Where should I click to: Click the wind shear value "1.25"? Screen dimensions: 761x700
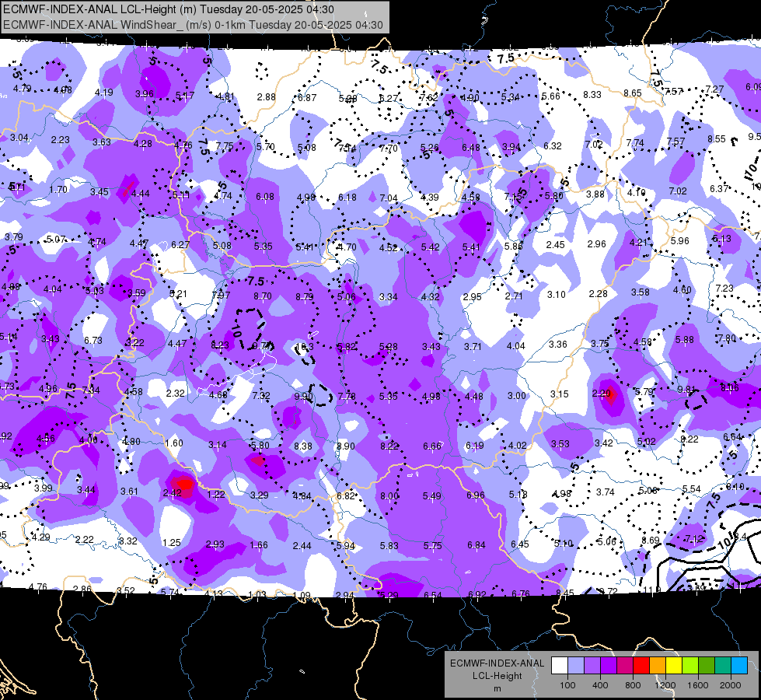[171, 543]
